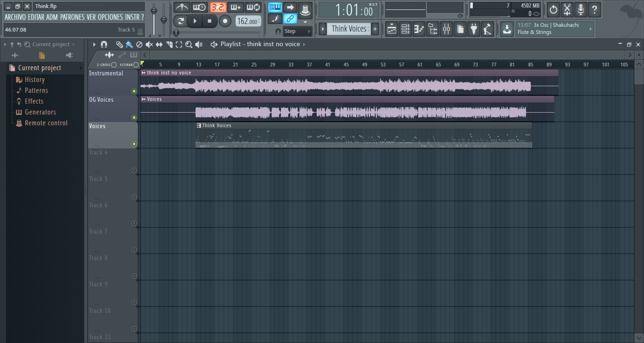Select the pencil Draw tool in Playlist
The width and height of the screenshot is (644, 343).
pyautogui.click(x=120, y=44)
